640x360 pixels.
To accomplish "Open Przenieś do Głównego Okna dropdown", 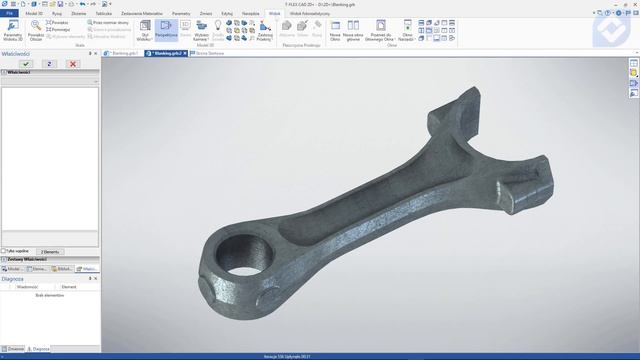I will 380,31.
